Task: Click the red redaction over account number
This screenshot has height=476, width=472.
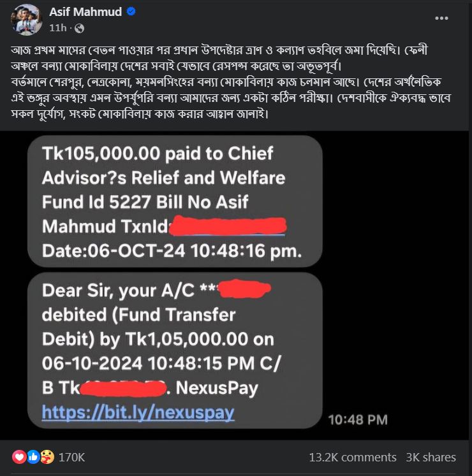Action: click(x=245, y=289)
